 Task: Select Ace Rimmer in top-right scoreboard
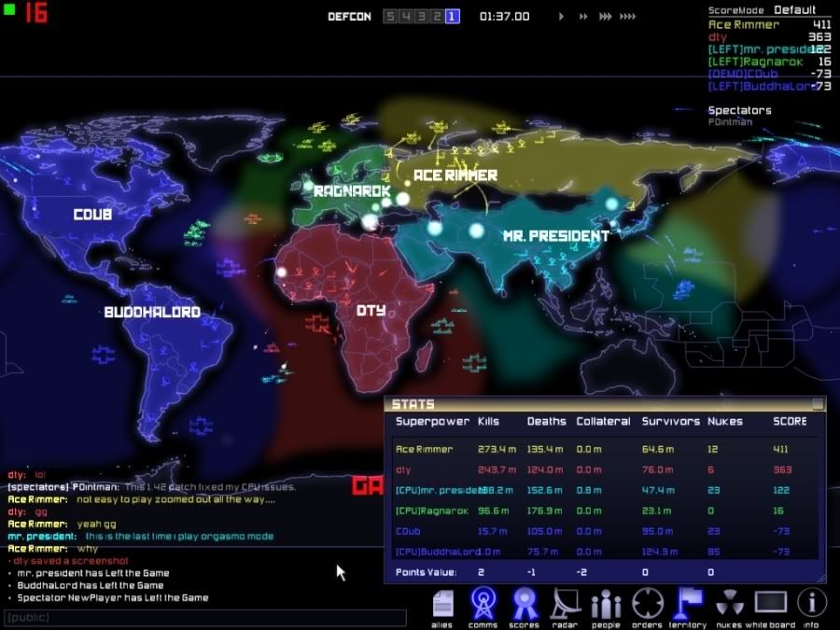click(x=743, y=24)
